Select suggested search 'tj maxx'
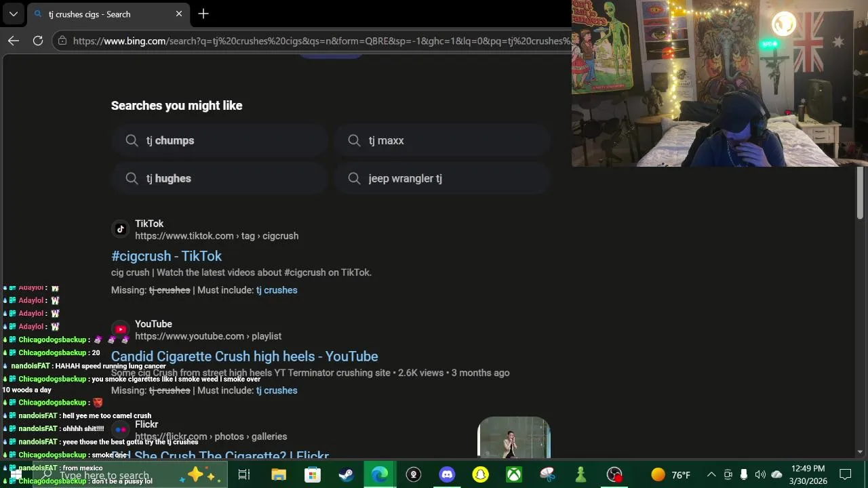Screen dimensions: 868x488 tap(442, 140)
